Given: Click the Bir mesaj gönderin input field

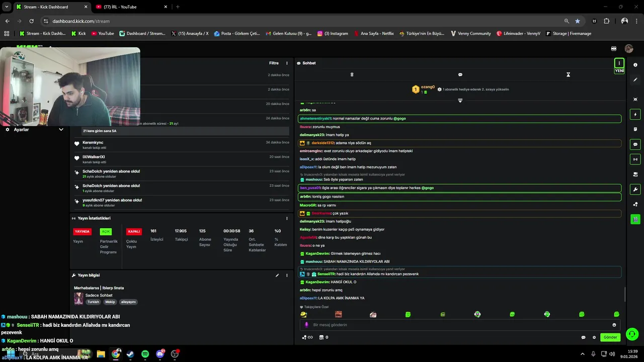Looking at the screenshot, I should (460, 325).
